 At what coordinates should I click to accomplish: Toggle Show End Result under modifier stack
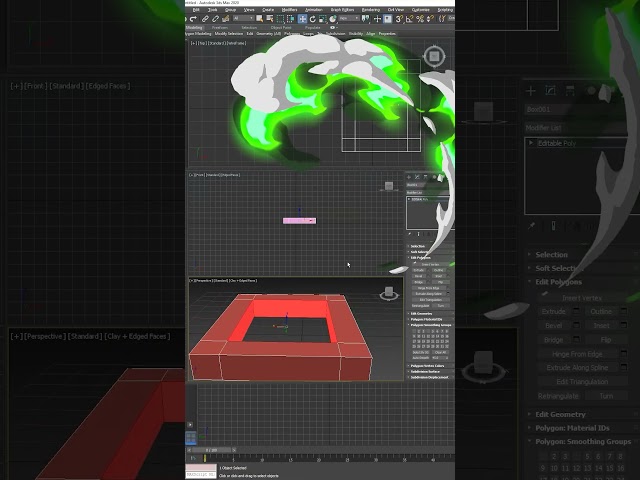[418, 234]
